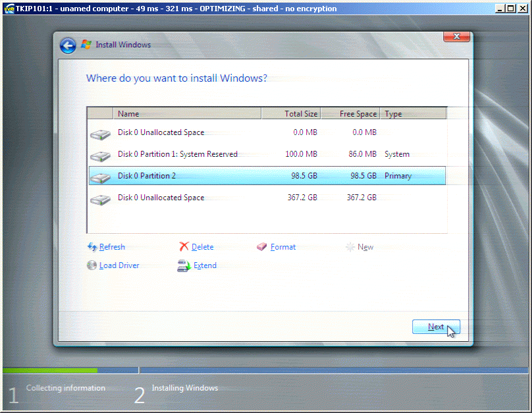Click the 'Where do you want to install Windows?' heading

(176, 78)
